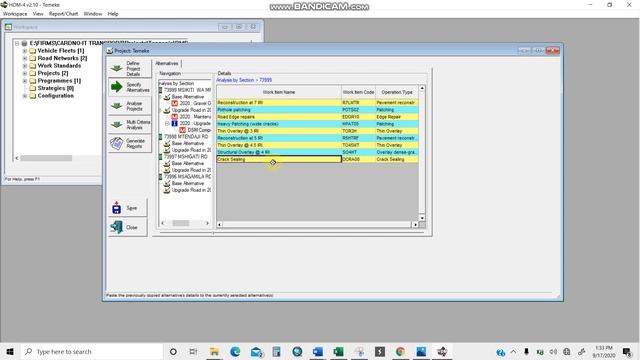Open the Workspace menu
The height and width of the screenshot is (360, 640).
[x=15, y=14]
